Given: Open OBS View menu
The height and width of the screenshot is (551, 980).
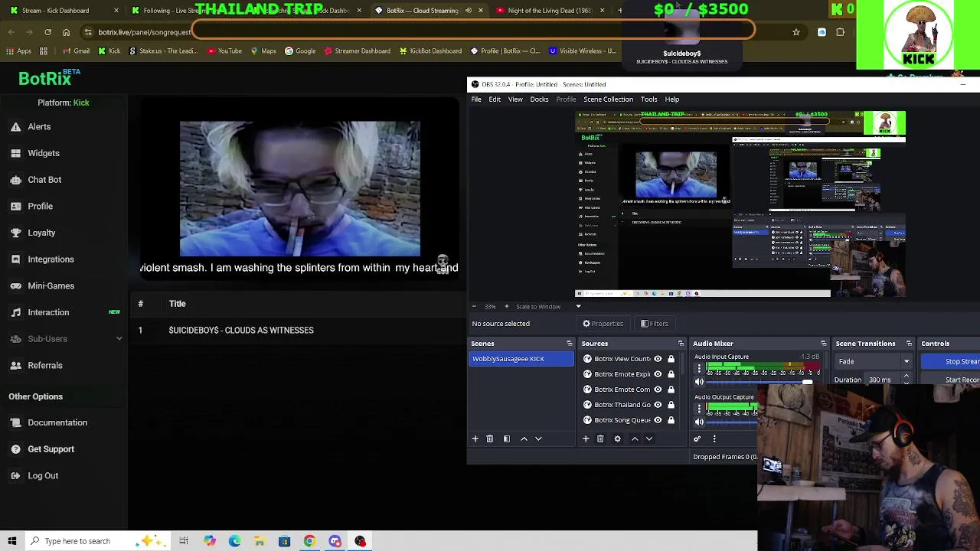Looking at the screenshot, I should [x=515, y=99].
